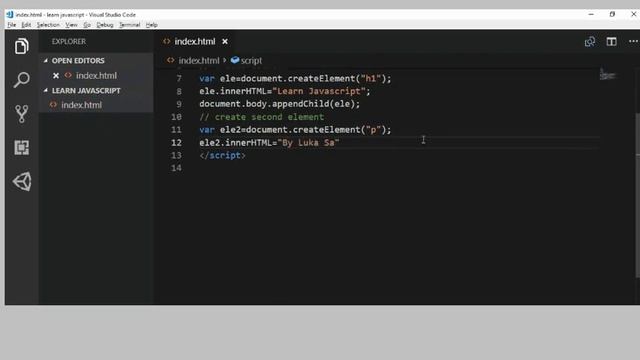Restore down the Visual Studio Code window

(x=612, y=14)
